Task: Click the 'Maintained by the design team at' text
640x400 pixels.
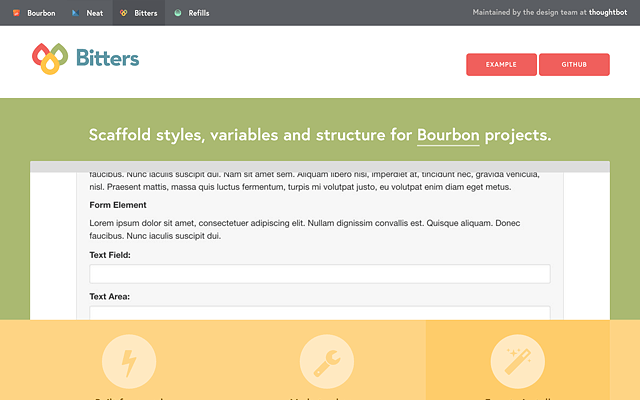Action: [x=529, y=13]
